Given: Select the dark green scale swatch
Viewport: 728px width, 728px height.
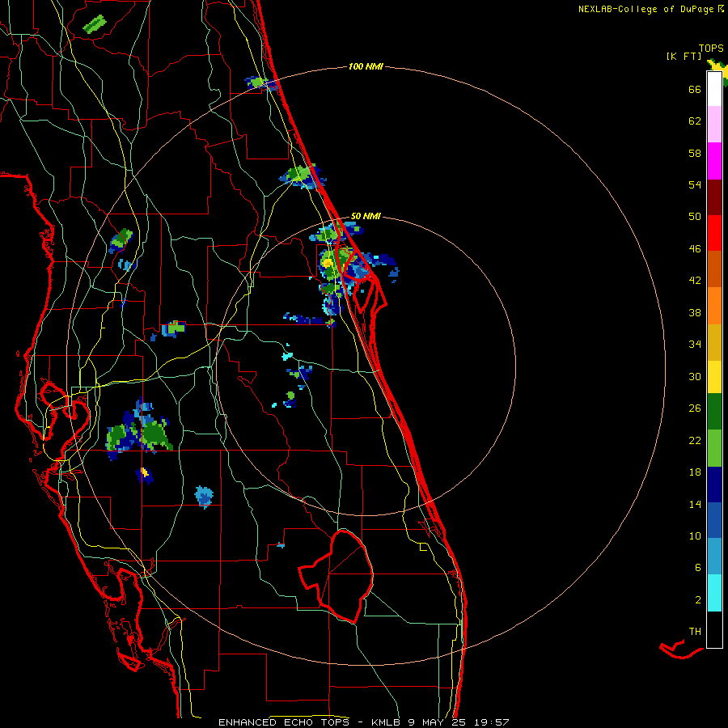Looking at the screenshot, I should tap(714, 412).
